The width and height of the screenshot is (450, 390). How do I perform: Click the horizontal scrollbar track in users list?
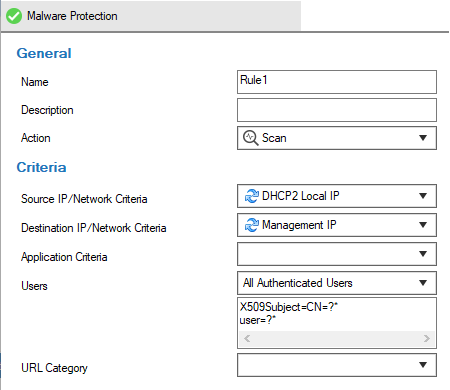tap(337, 339)
